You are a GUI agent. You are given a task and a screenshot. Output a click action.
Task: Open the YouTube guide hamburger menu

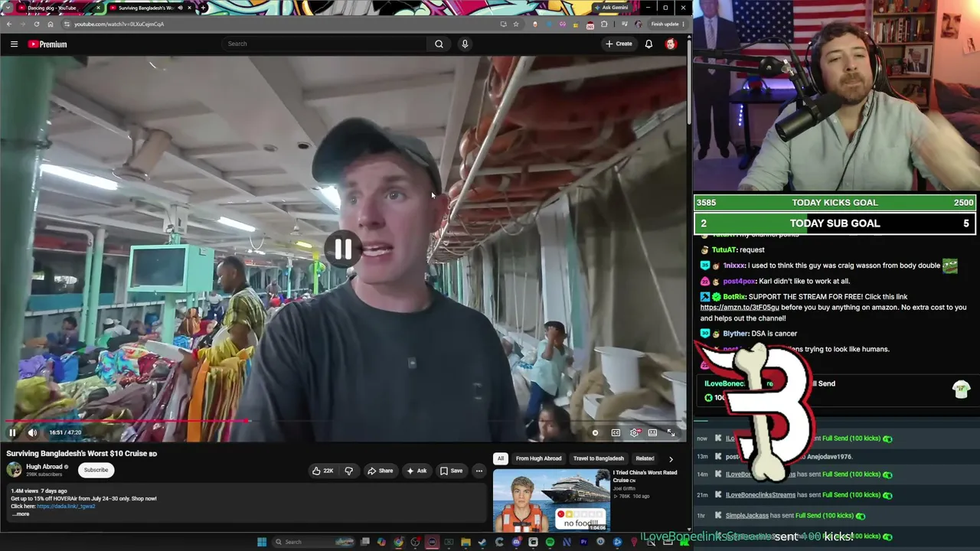coord(14,44)
